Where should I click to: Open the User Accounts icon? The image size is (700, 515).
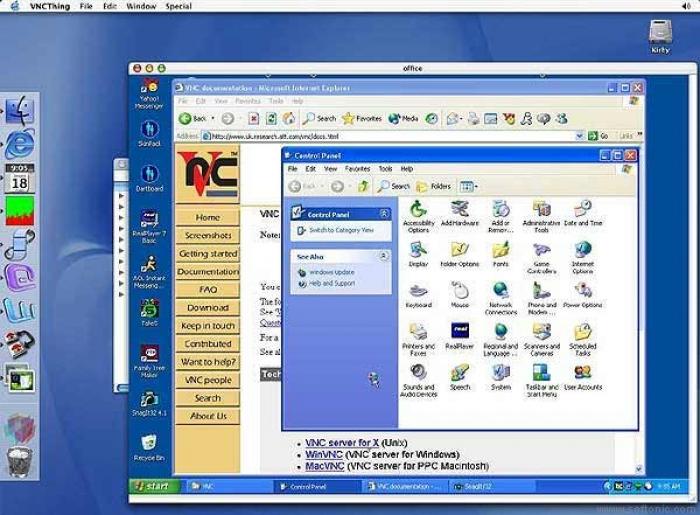pyautogui.click(x=583, y=378)
